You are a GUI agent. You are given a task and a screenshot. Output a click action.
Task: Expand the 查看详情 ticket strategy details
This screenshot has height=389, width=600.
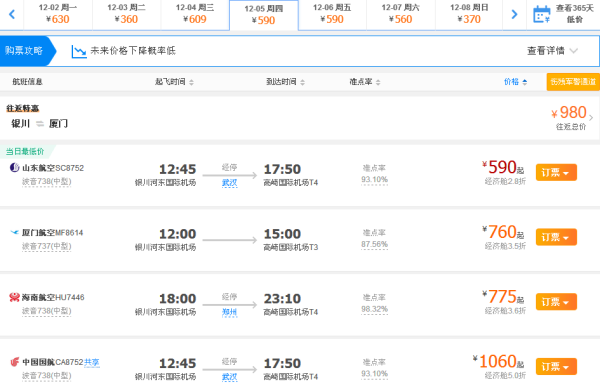pos(552,50)
